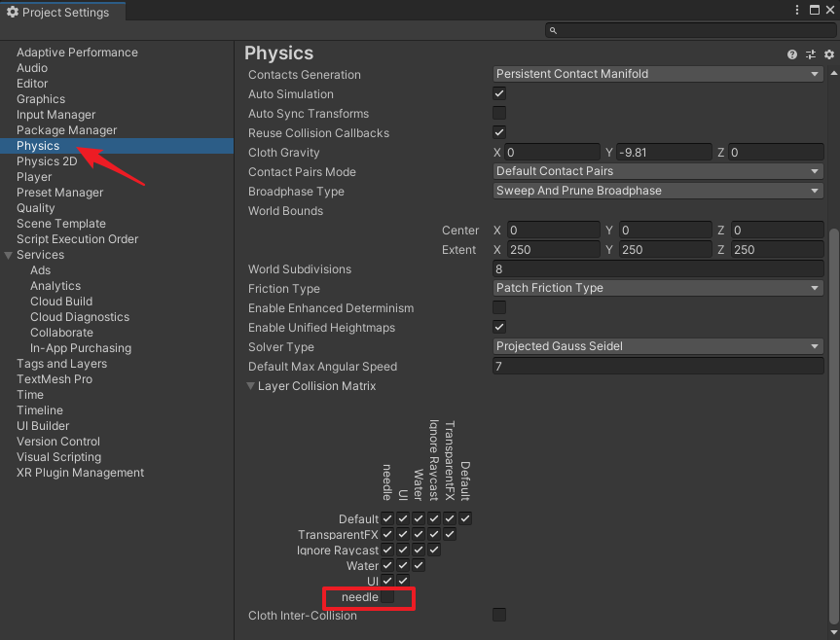
Task: Open UI Builder settings
Action: 43,425
